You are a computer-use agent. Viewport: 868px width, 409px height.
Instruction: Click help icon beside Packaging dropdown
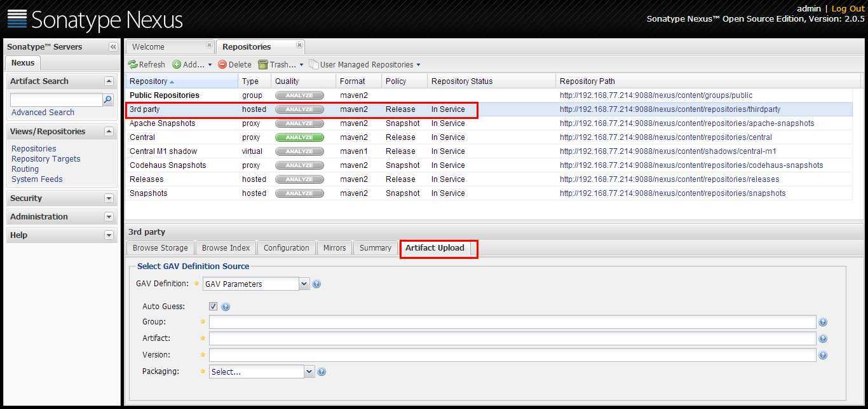point(322,372)
